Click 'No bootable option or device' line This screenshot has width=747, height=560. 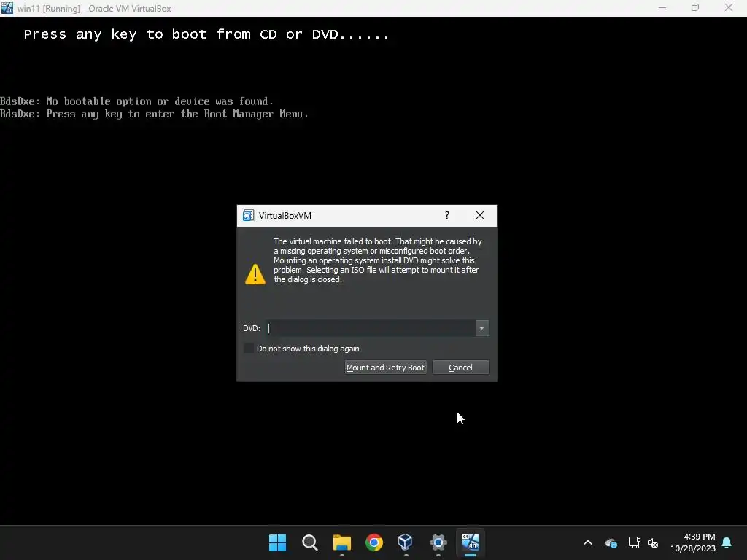click(136, 101)
